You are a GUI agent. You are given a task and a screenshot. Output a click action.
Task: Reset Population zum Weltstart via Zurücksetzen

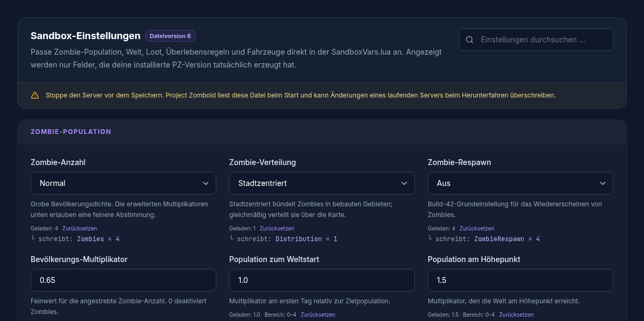[318, 315]
